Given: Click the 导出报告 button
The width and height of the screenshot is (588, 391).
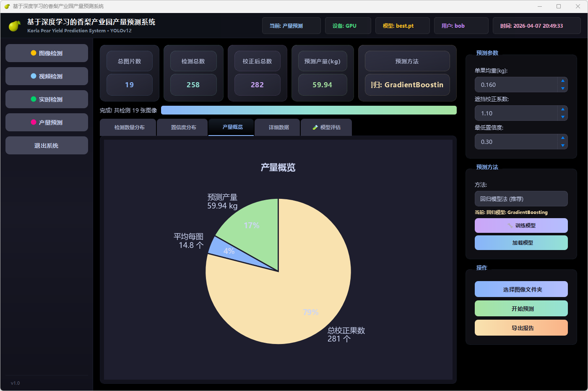Looking at the screenshot, I should click(x=521, y=328).
